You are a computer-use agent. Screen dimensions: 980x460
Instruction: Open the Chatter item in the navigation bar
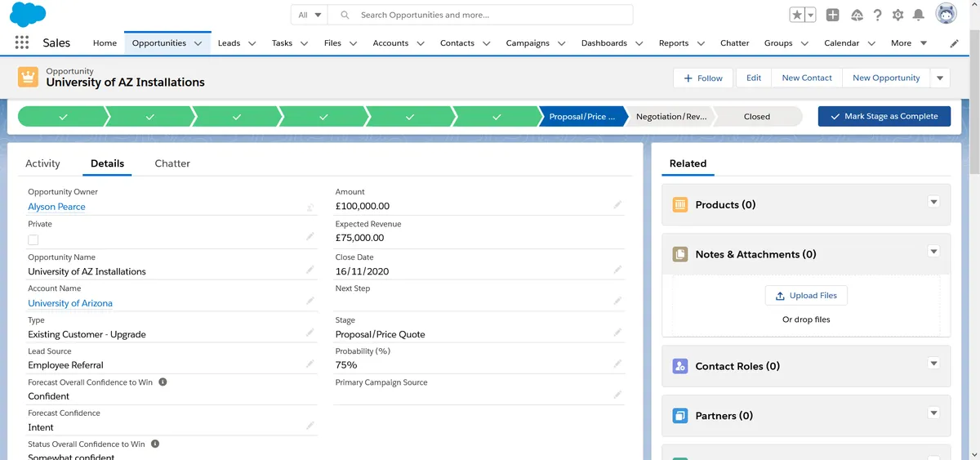(x=734, y=43)
